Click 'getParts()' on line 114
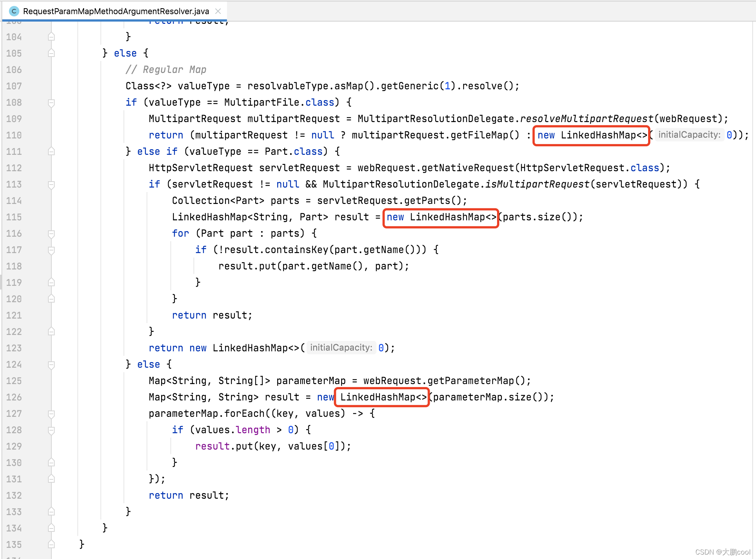 [433, 201]
